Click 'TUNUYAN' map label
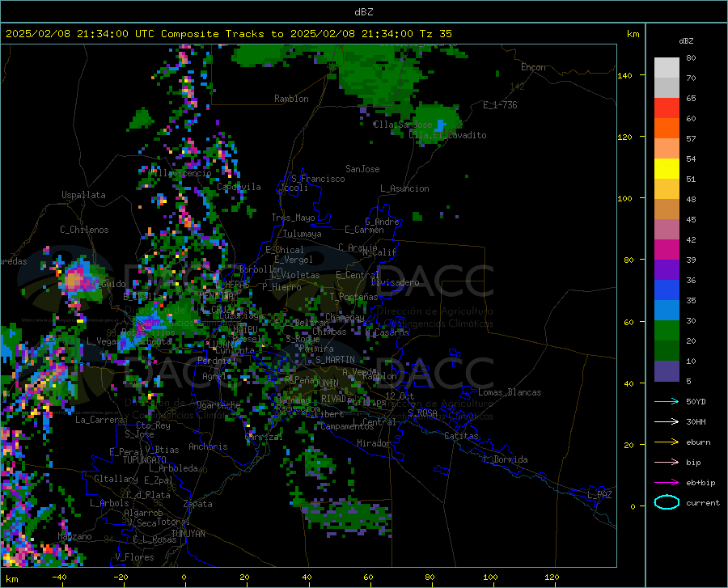The height and width of the screenshot is (588, 728). 188,534
